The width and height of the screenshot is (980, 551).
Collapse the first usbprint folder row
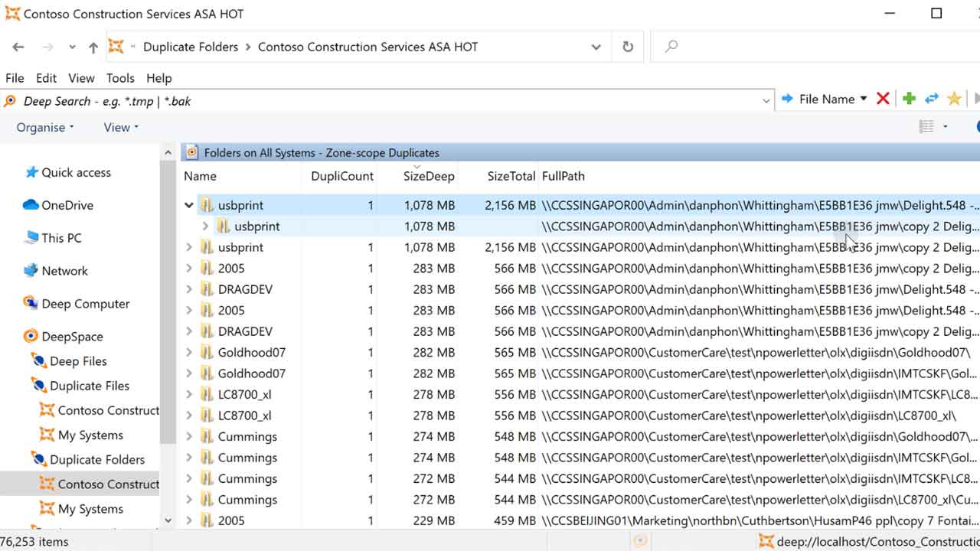click(189, 205)
